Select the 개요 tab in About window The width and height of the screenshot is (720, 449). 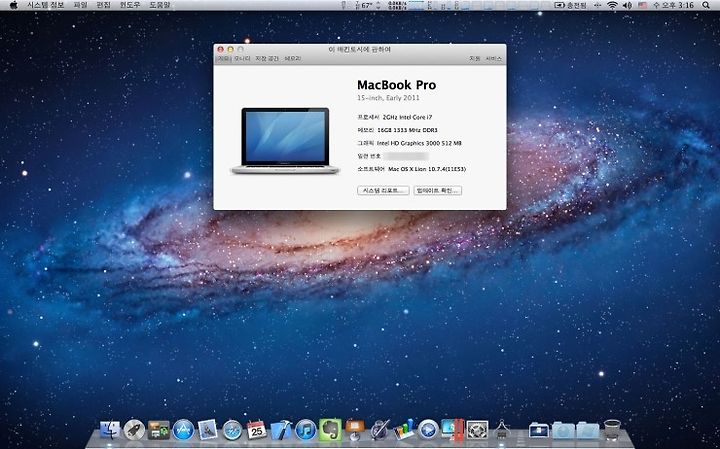pos(224,59)
